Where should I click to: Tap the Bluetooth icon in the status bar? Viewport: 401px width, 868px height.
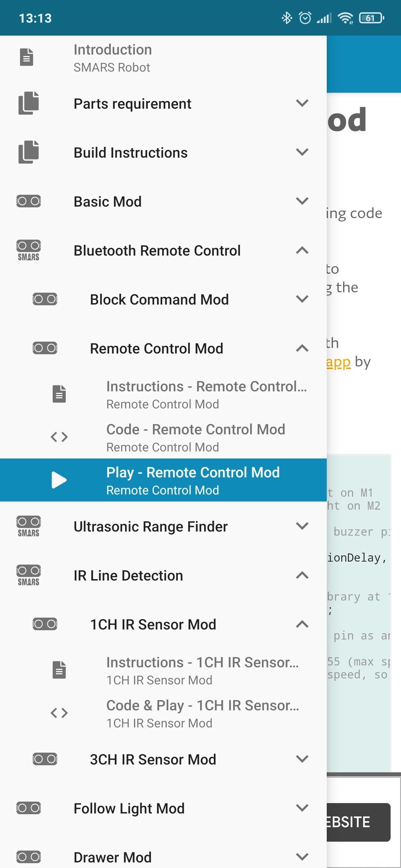click(287, 18)
